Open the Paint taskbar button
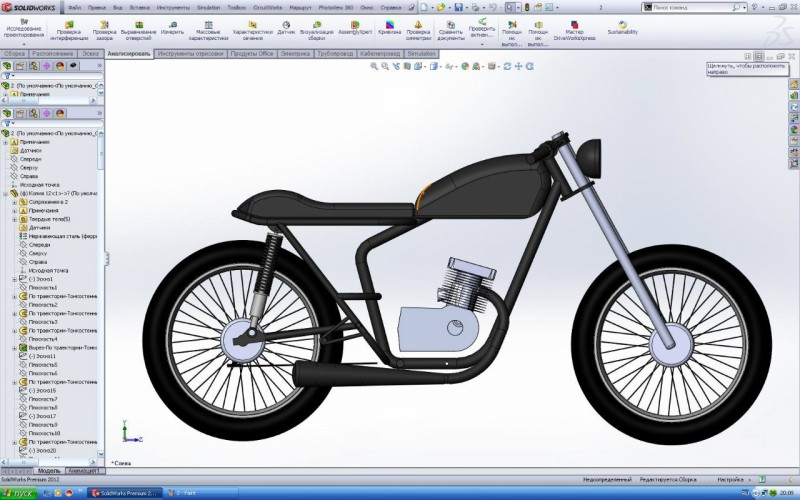800x500 pixels. coord(202,493)
